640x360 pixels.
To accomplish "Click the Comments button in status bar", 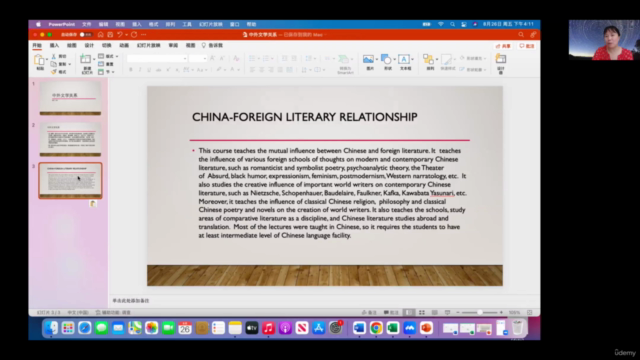I will (x=391, y=312).
